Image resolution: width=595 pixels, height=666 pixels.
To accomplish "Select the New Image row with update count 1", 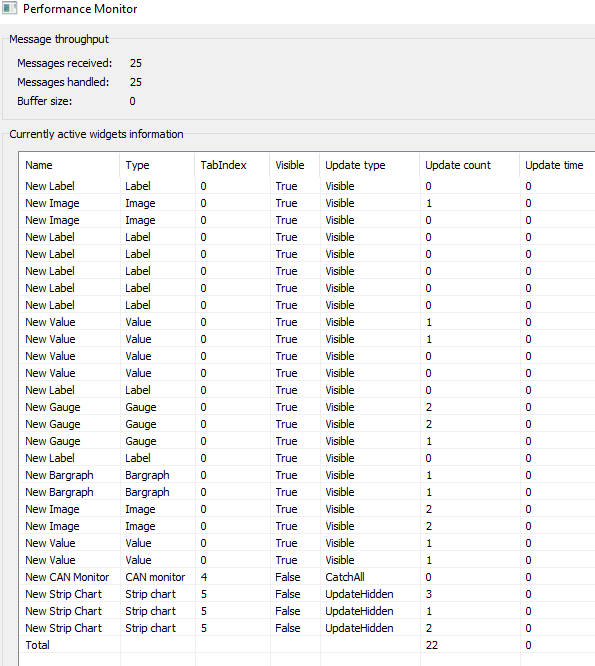I will [52, 203].
